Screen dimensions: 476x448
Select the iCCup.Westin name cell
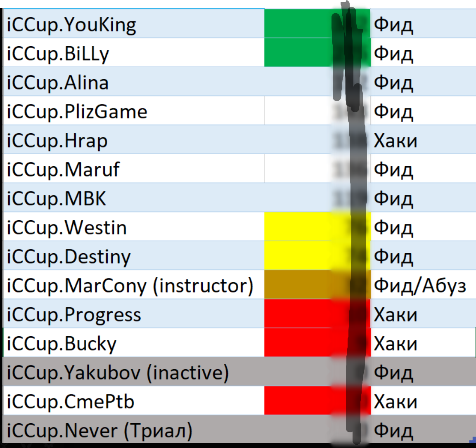click(134, 226)
